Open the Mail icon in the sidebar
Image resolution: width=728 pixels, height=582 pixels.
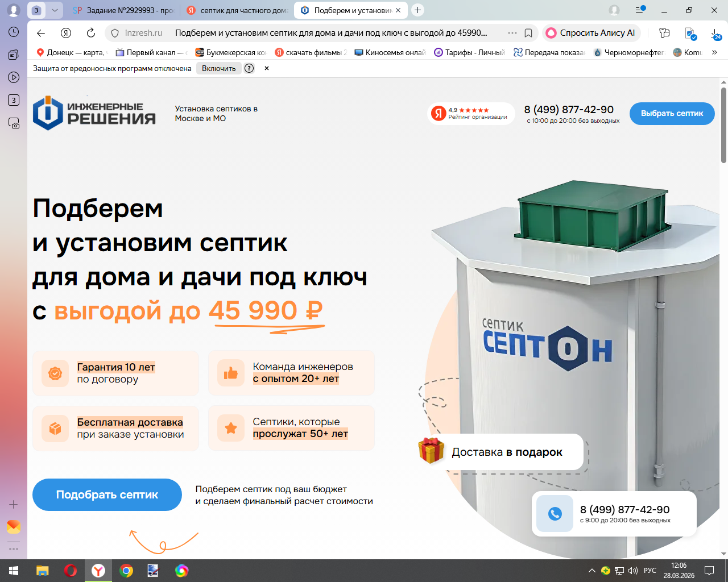coord(14,527)
